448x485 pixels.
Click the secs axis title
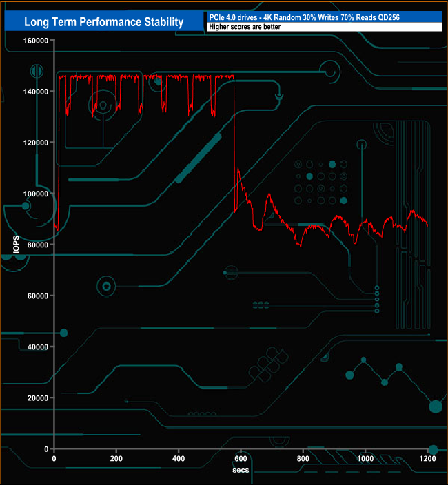click(241, 470)
